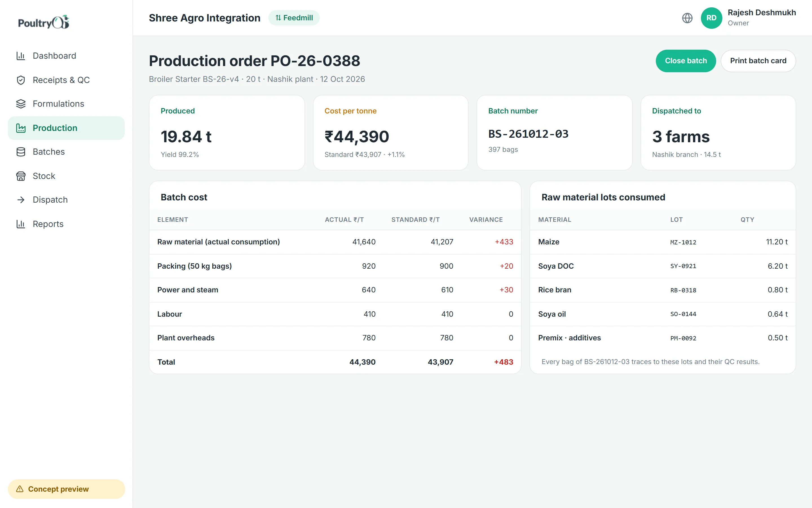Image resolution: width=812 pixels, height=508 pixels.
Task: Click the Dispatch arrow icon
Action: point(21,200)
